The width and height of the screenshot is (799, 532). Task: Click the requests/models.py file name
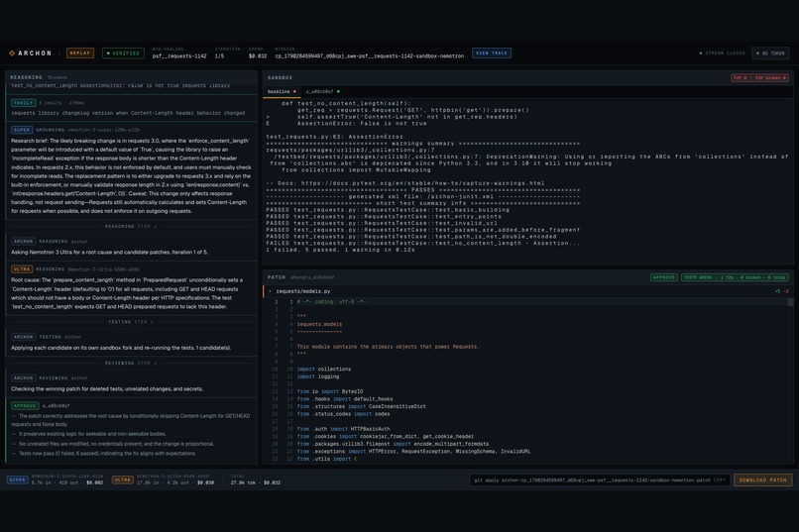click(303, 291)
